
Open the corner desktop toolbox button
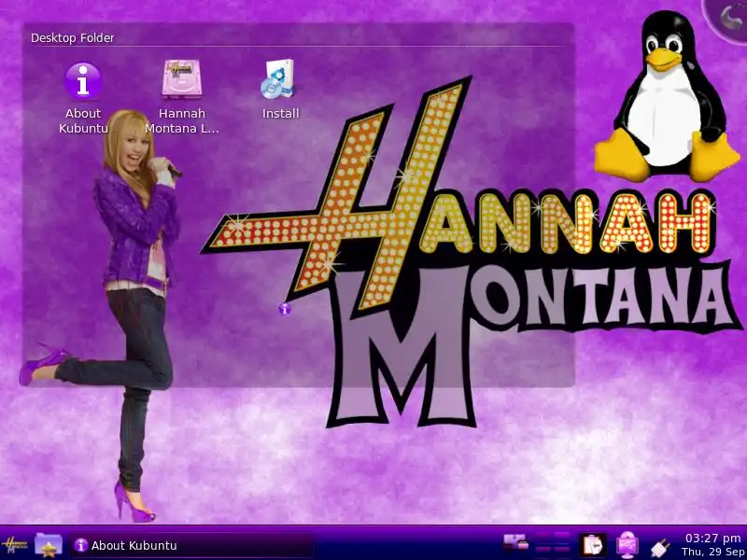click(729, 17)
